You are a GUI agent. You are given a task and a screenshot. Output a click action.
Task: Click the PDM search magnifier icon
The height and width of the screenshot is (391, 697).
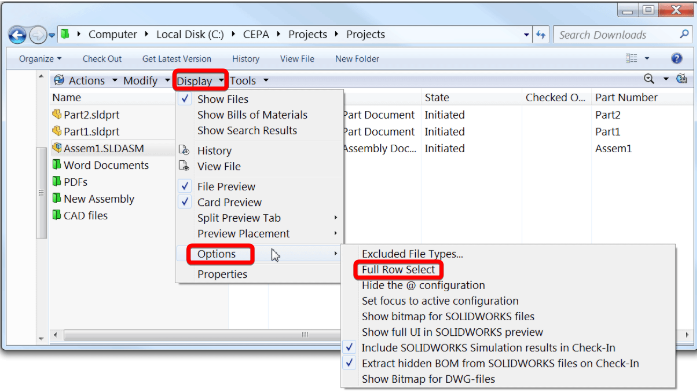coord(649,79)
